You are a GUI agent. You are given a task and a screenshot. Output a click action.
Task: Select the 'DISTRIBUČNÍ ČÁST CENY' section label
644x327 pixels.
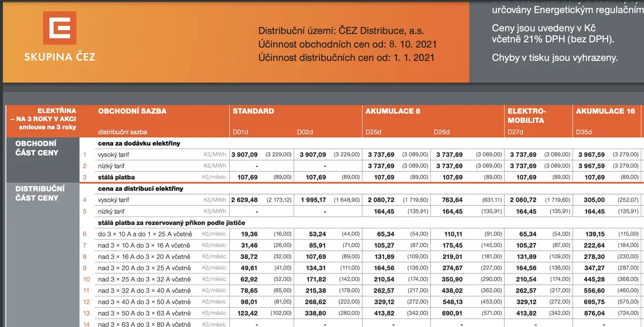tap(40, 194)
